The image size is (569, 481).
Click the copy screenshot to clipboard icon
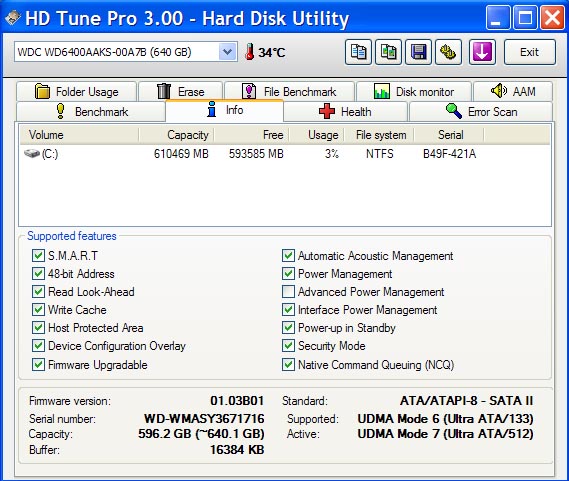[x=388, y=52]
